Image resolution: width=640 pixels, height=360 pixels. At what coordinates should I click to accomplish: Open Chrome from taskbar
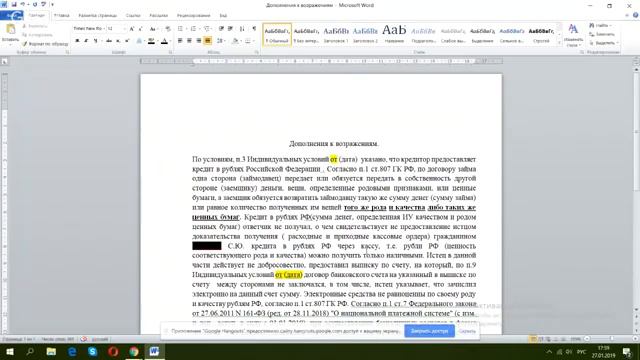(x=134, y=351)
